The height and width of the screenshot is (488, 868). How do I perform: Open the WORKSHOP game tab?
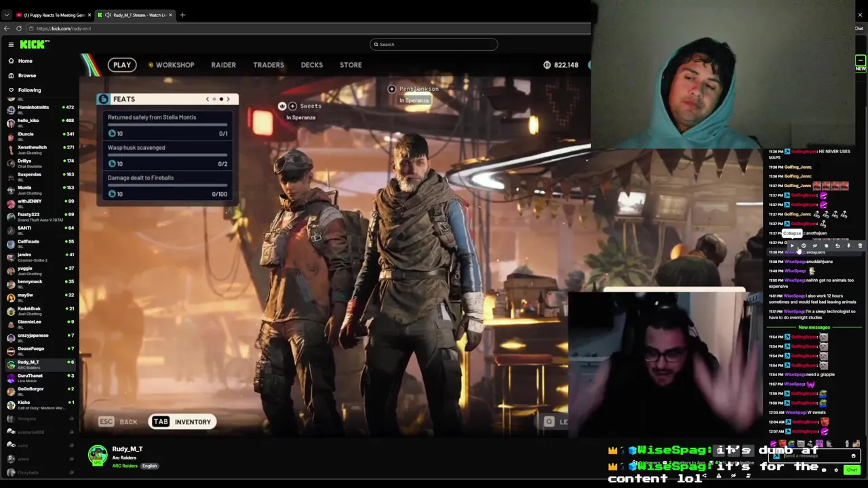pyautogui.click(x=171, y=65)
